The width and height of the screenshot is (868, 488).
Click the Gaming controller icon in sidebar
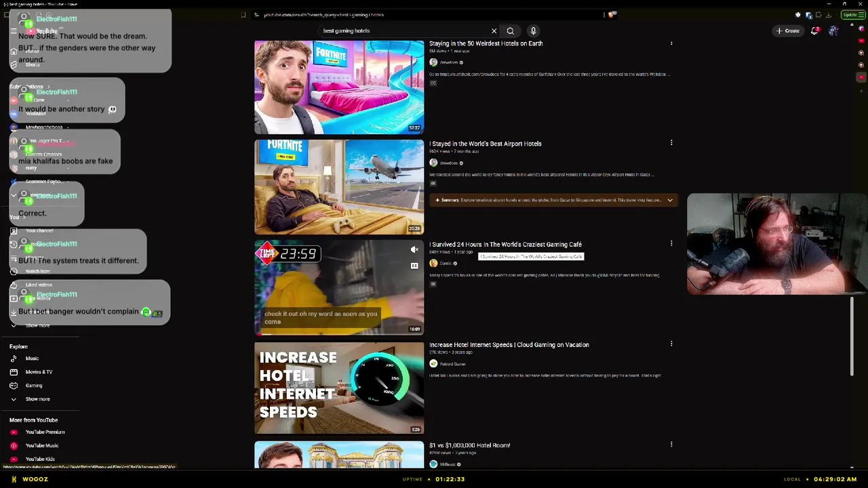tap(14, 386)
